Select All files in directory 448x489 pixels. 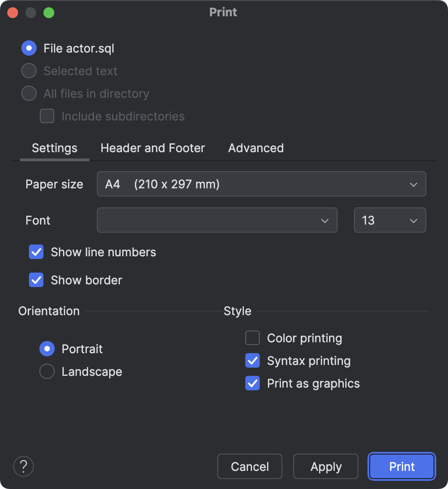[x=29, y=93]
